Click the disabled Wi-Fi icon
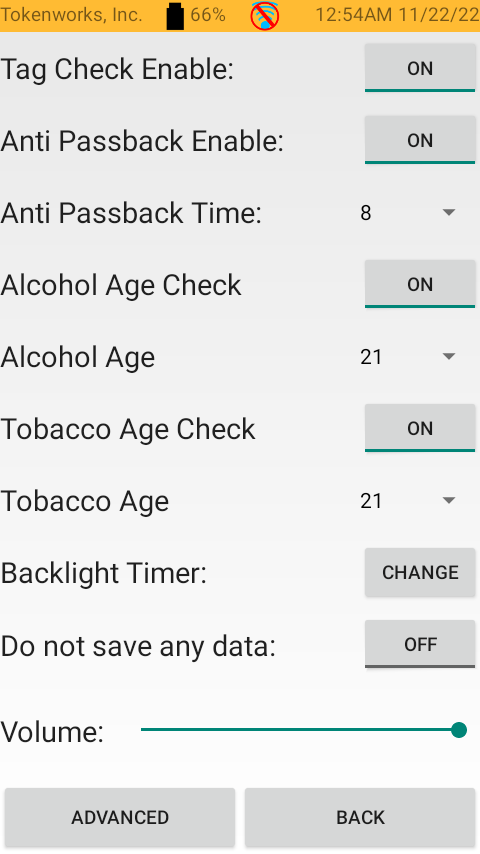This screenshot has height=854, width=480. pos(265,15)
